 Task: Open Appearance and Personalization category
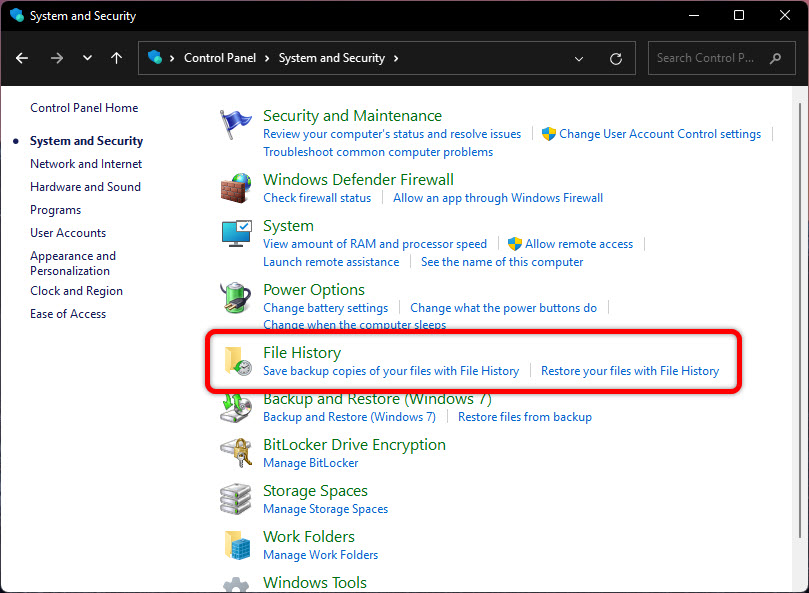(73, 263)
